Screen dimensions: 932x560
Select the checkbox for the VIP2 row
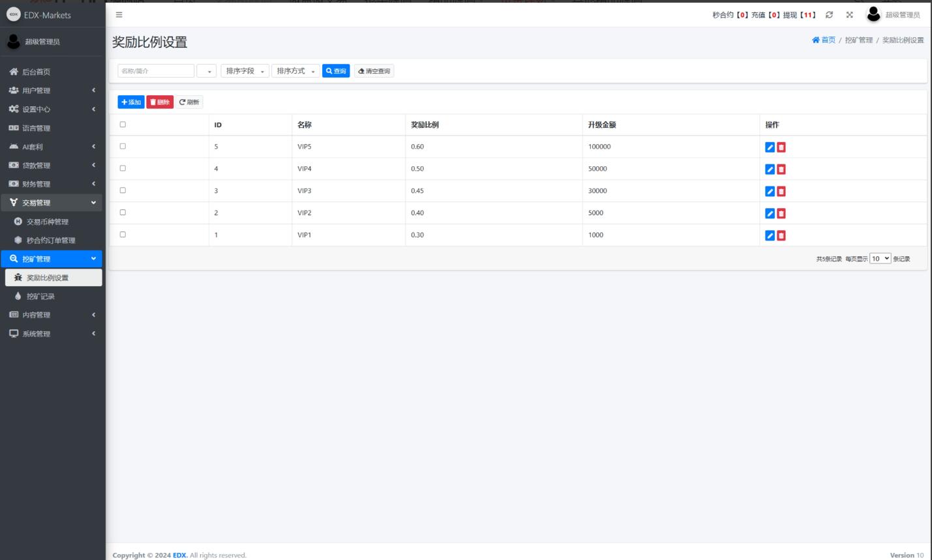pos(123,213)
